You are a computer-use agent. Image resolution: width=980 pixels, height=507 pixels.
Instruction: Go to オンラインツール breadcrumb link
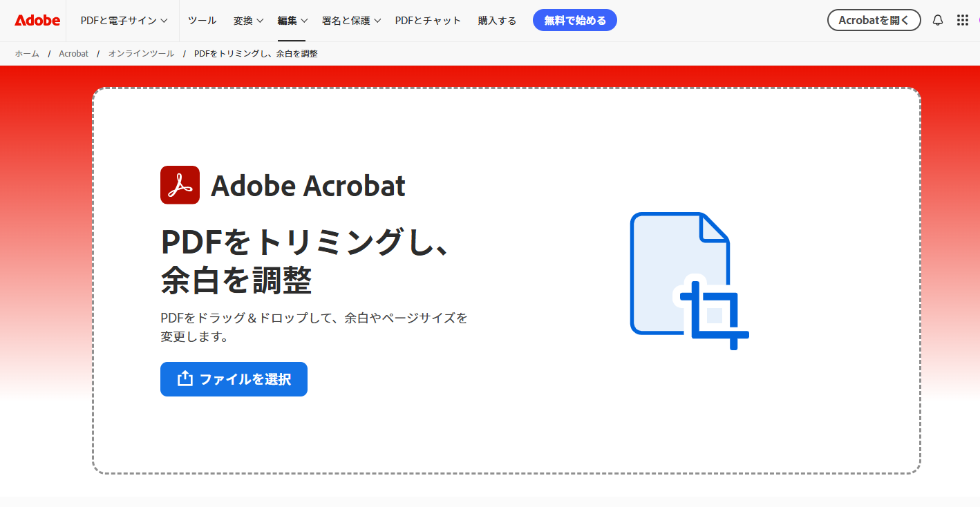[141, 53]
